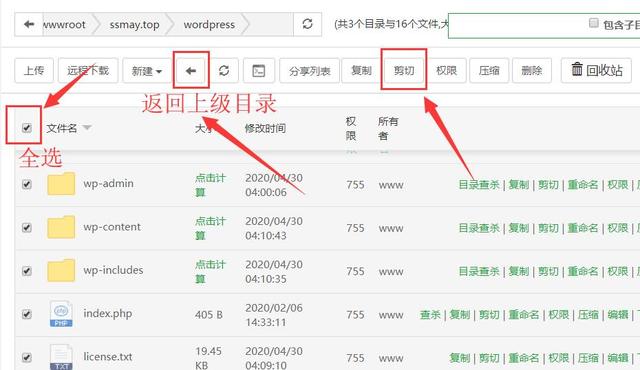Image resolution: width=640 pixels, height=370 pixels.
Task: Click 剪切 in wp-content row
Action: pyautogui.click(x=548, y=228)
